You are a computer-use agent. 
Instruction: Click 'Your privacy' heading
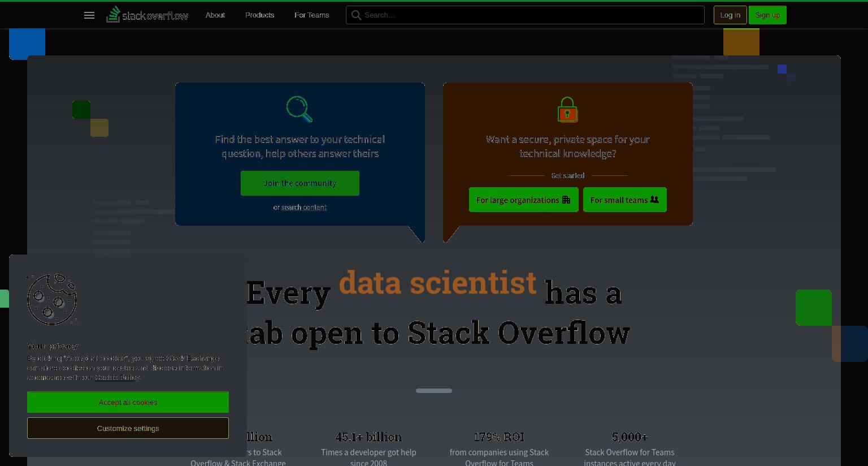pyautogui.click(x=53, y=346)
